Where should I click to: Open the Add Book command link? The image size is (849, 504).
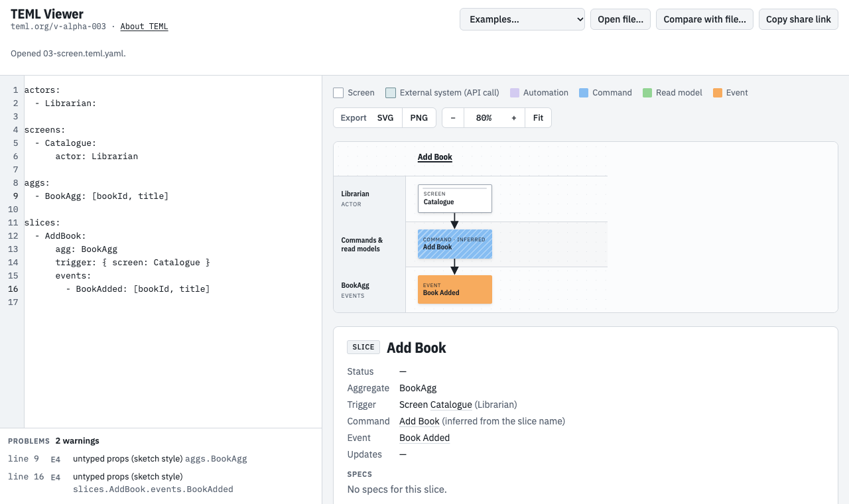click(x=419, y=421)
